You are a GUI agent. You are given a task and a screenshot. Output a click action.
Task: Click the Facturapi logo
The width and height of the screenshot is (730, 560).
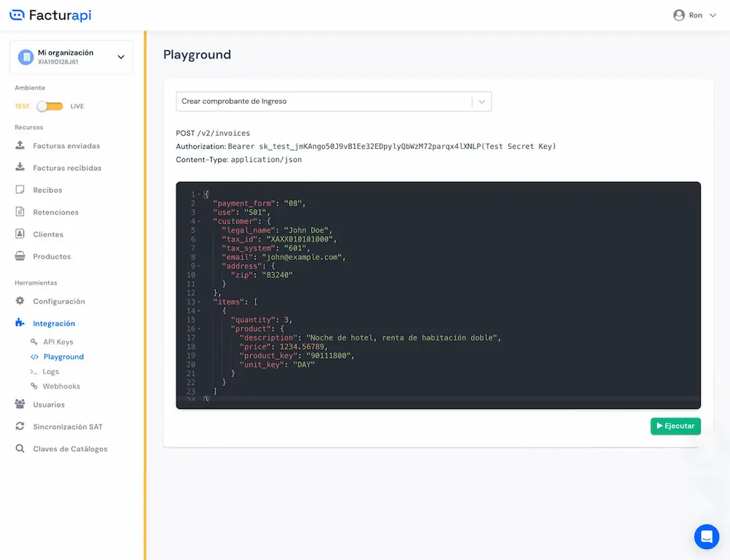[50, 15]
